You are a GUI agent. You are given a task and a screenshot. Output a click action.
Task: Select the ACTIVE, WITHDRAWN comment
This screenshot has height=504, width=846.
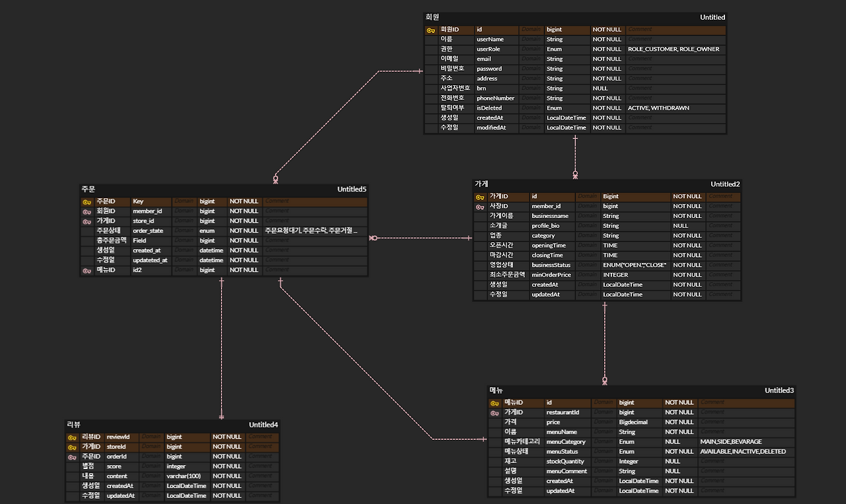tap(658, 108)
